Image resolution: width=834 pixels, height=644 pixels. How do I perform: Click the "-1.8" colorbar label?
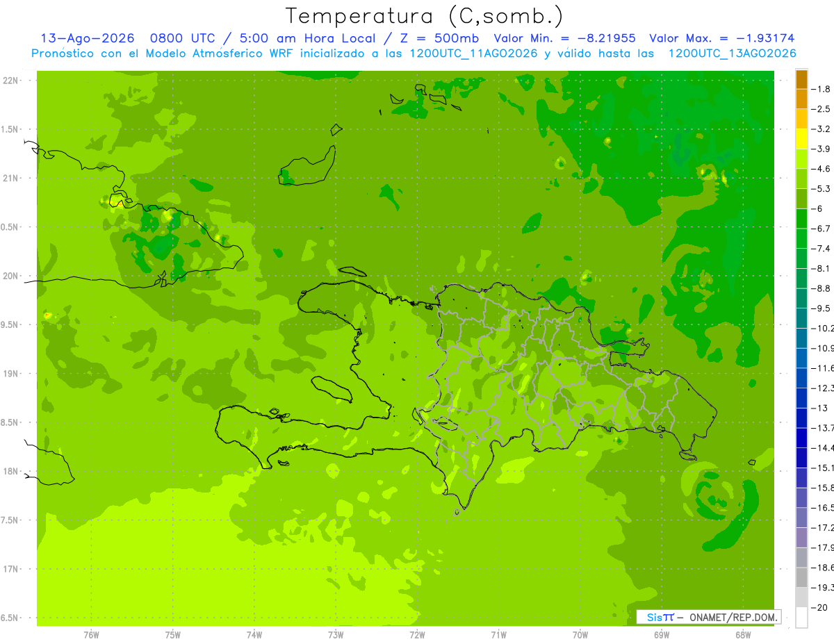(822, 89)
